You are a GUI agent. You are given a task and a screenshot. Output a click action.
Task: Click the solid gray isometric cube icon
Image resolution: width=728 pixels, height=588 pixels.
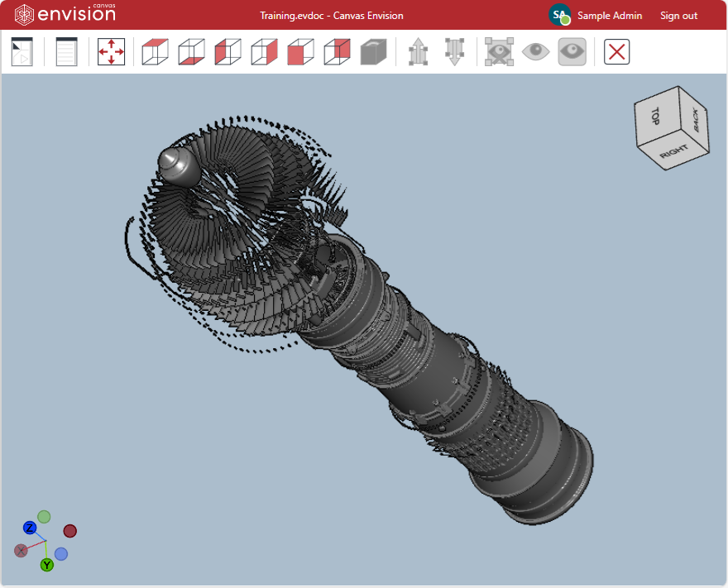373,51
